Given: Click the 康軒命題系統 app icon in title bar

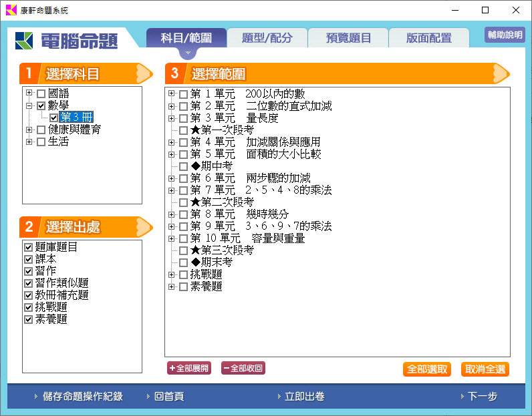Looking at the screenshot, I should point(11,11).
